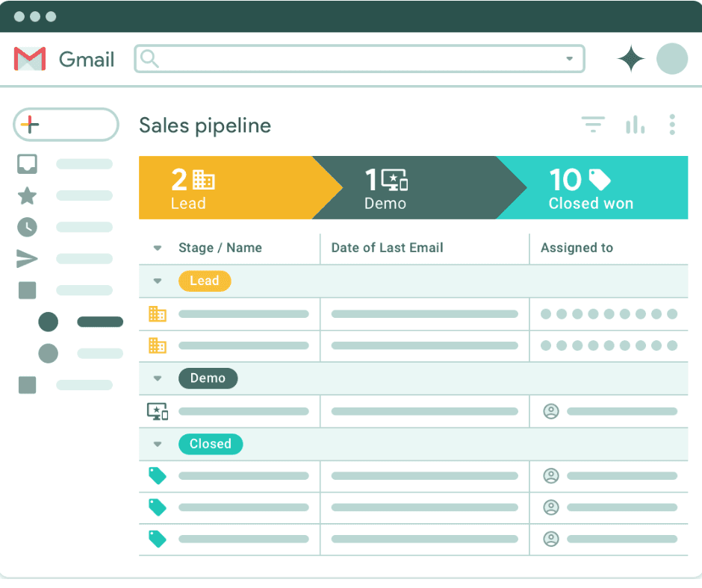Select the yellow Lead stage banner
The image size is (702, 588).
pyautogui.click(x=240, y=187)
